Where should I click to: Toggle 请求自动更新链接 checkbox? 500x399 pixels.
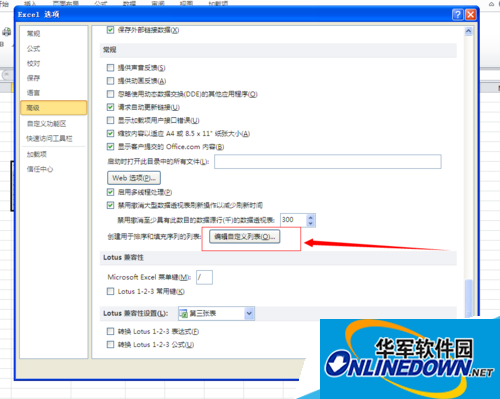point(110,107)
